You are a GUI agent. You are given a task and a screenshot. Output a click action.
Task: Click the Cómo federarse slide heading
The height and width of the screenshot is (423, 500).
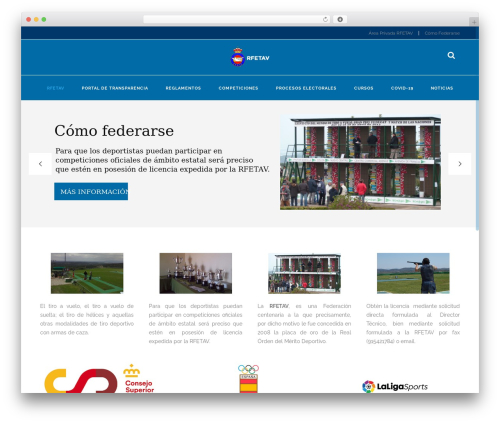click(114, 131)
